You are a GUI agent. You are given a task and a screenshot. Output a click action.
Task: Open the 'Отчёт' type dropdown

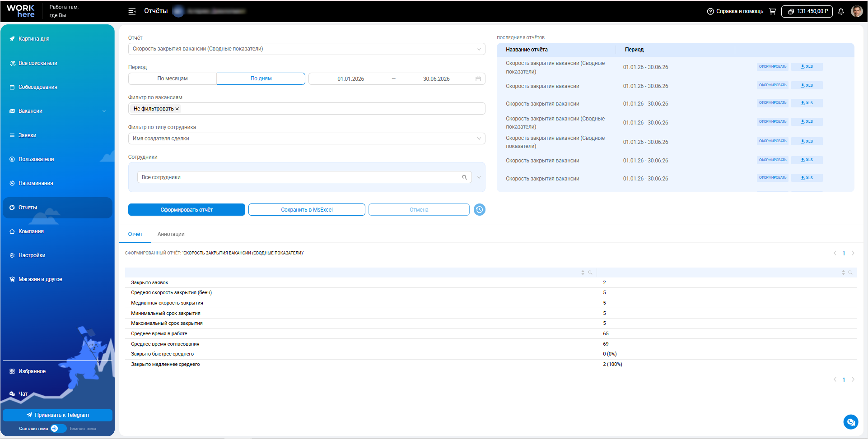(307, 49)
